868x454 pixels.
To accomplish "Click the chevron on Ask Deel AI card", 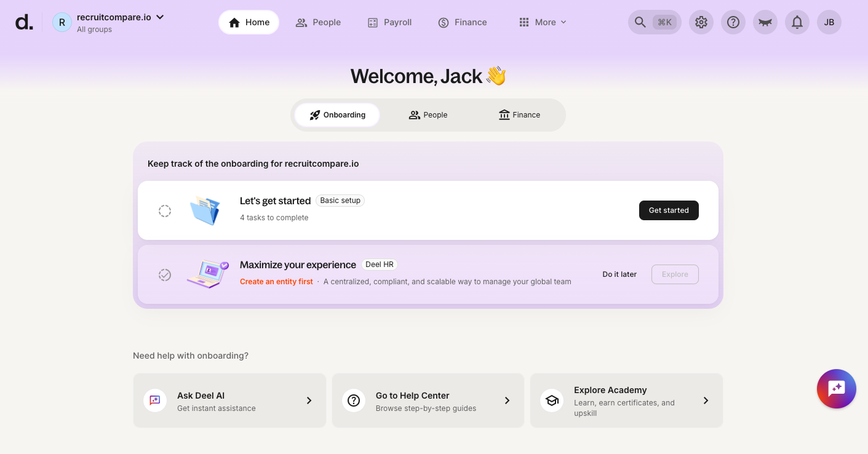I will pos(309,400).
